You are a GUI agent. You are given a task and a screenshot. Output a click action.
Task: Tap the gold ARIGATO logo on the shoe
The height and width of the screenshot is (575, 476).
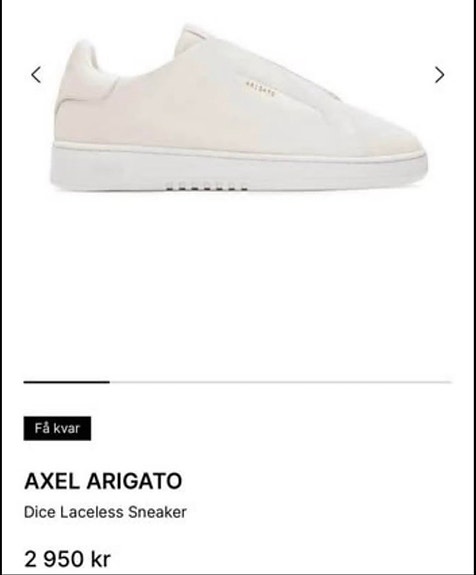[260, 89]
